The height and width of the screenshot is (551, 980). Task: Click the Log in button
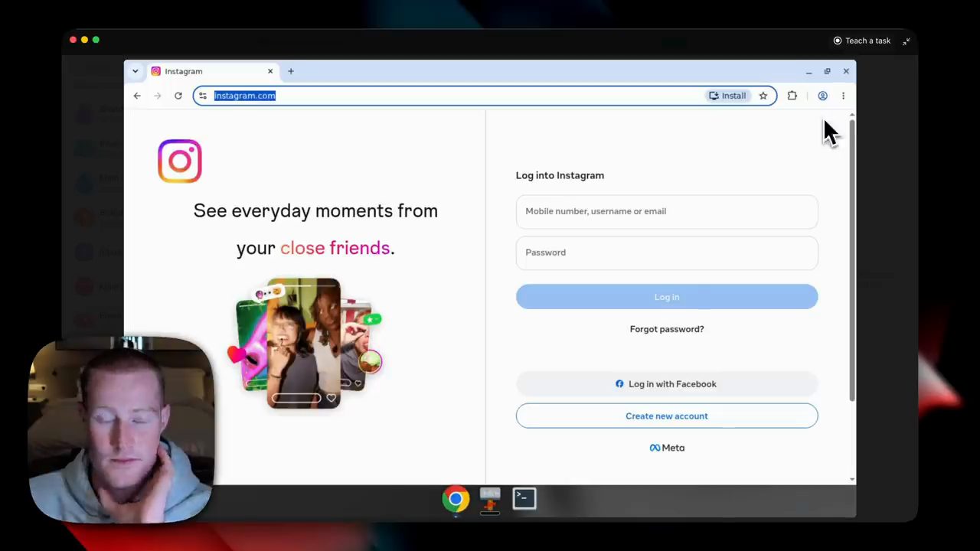tap(667, 297)
